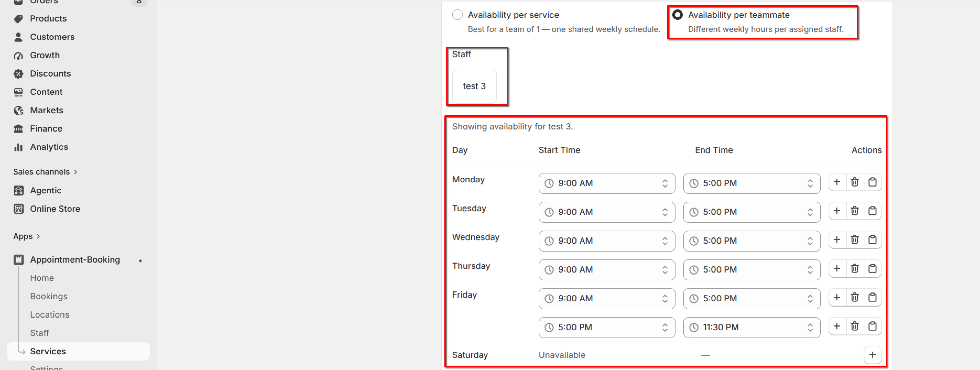980x370 pixels.
Task: Copy Thursday's hours with clipboard icon
Action: click(873, 269)
